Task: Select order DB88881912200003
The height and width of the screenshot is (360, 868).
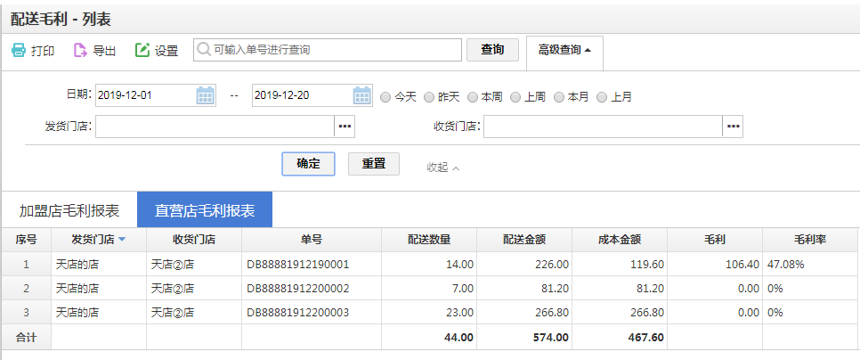Action: (298, 313)
